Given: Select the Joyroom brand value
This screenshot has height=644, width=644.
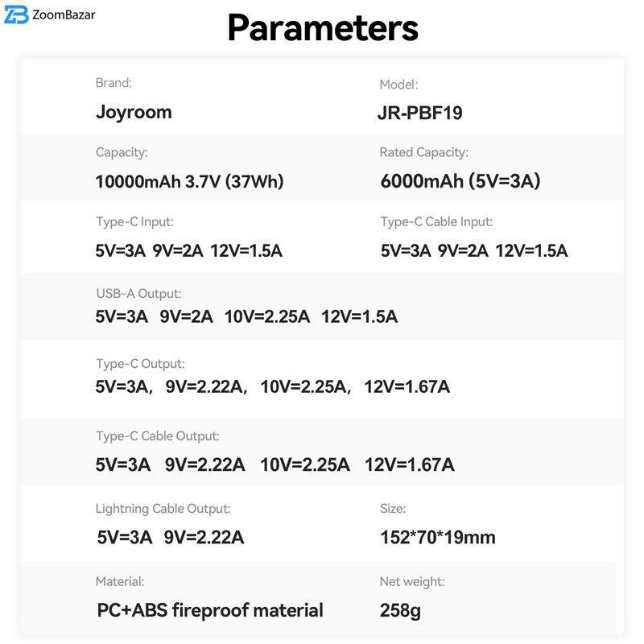Looking at the screenshot, I should [x=134, y=112].
